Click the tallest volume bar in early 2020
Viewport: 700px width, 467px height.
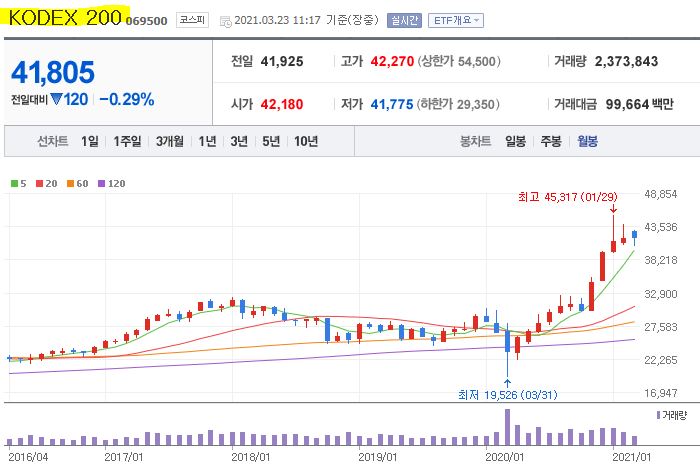click(x=507, y=427)
